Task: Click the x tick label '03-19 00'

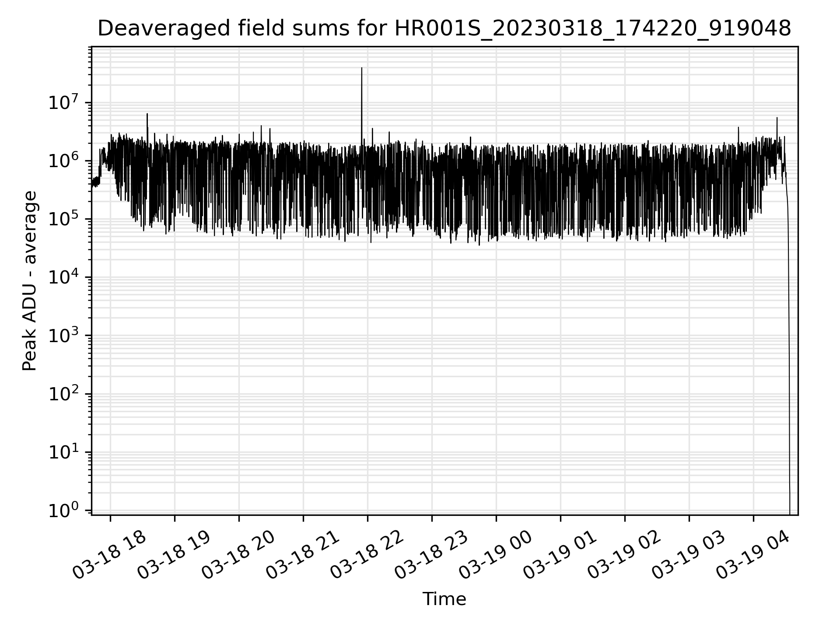Action: coord(495,556)
